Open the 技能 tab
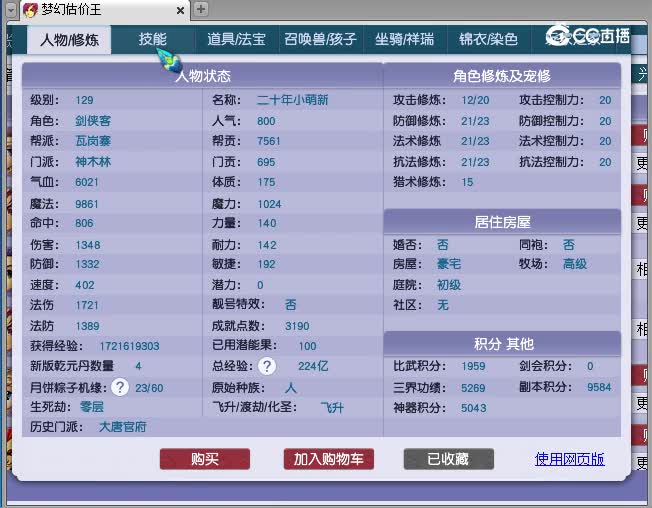Screen dimensions: 652x508 point(153,39)
